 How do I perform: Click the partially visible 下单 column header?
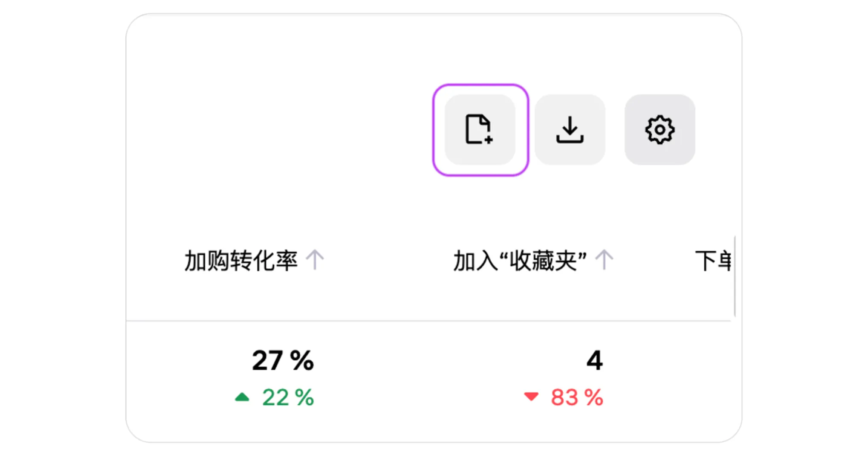click(x=713, y=260)
